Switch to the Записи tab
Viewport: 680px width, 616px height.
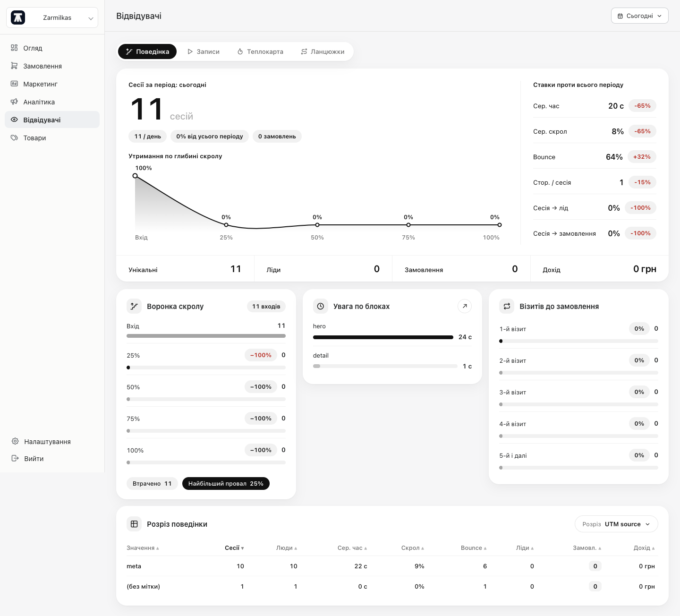click(204, 51)
